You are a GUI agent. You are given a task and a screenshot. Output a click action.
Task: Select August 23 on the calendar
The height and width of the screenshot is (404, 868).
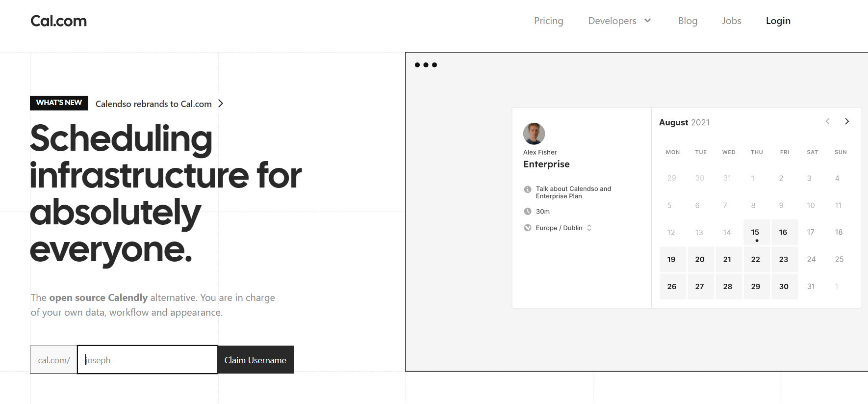point(783,259)
